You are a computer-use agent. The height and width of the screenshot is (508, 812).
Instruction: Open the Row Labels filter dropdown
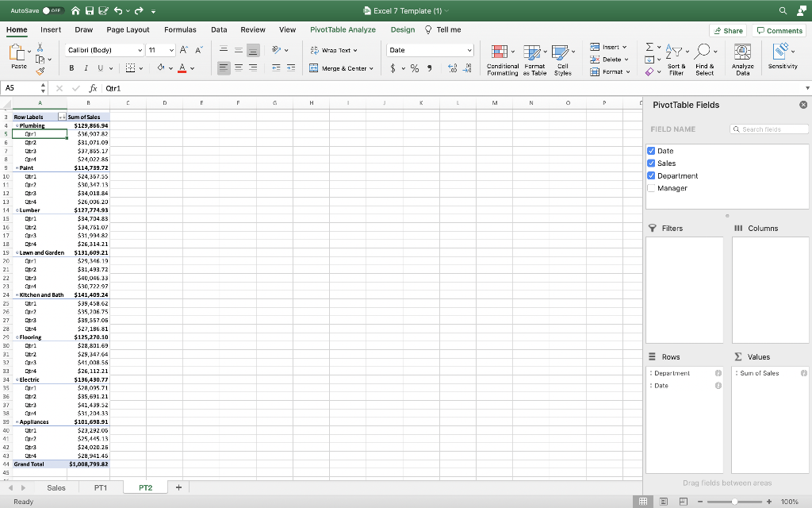(62, 117)
